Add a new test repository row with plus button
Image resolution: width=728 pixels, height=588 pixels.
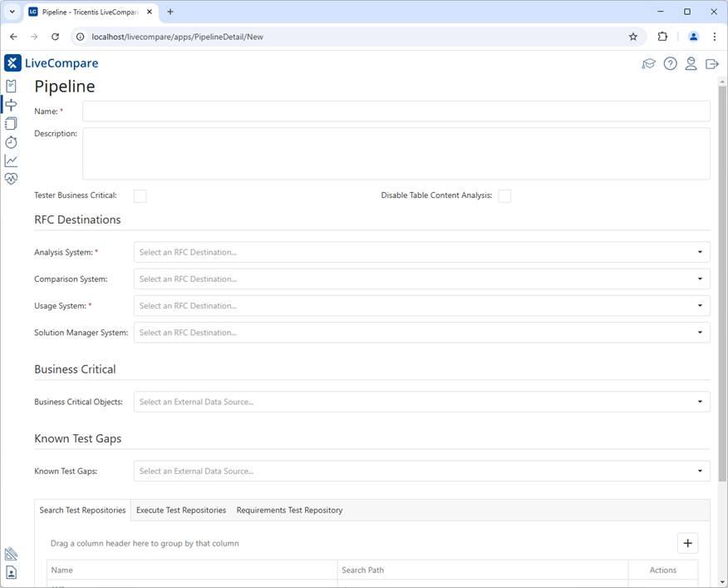[687, 542]
